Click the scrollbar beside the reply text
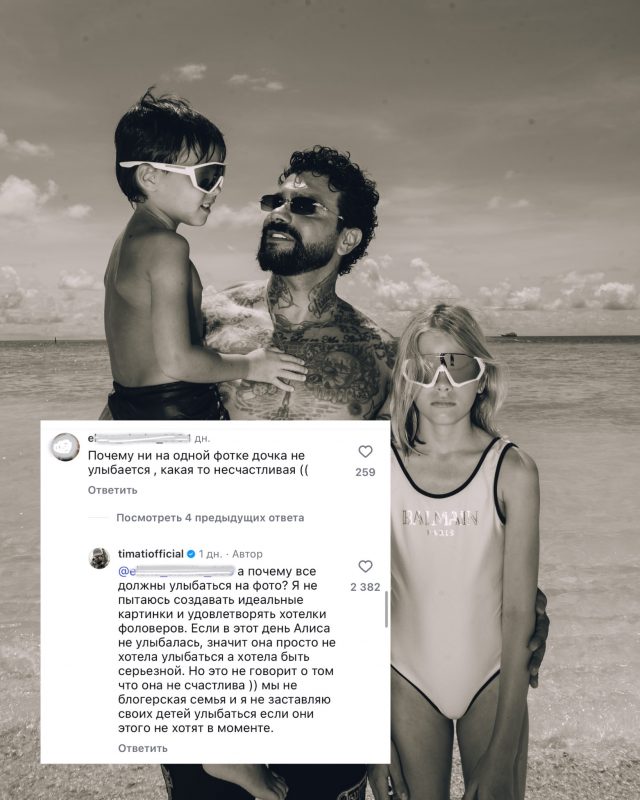The width and height of the screenshot is (640, 800). (386, 610)
